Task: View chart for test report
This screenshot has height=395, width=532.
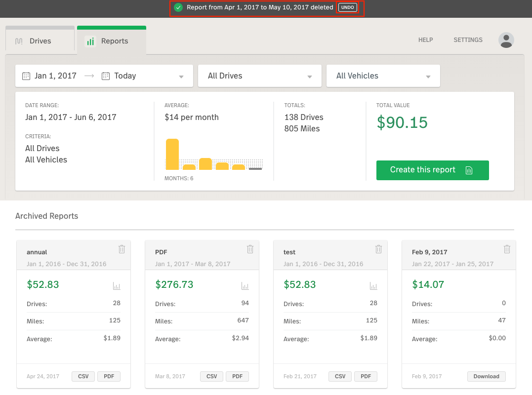Action: tap(373, 286)
